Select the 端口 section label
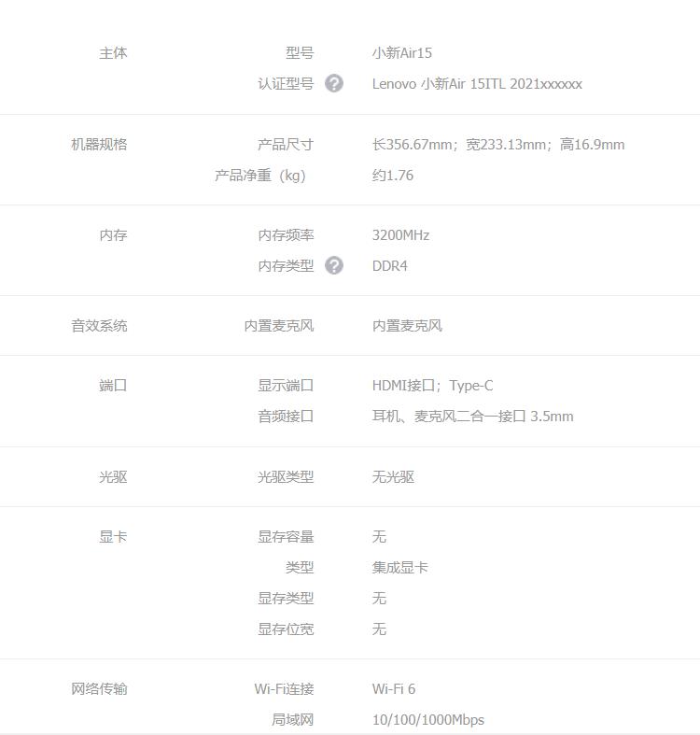Image resolution: width=700 pixels, height=735 pixels. 113,386
